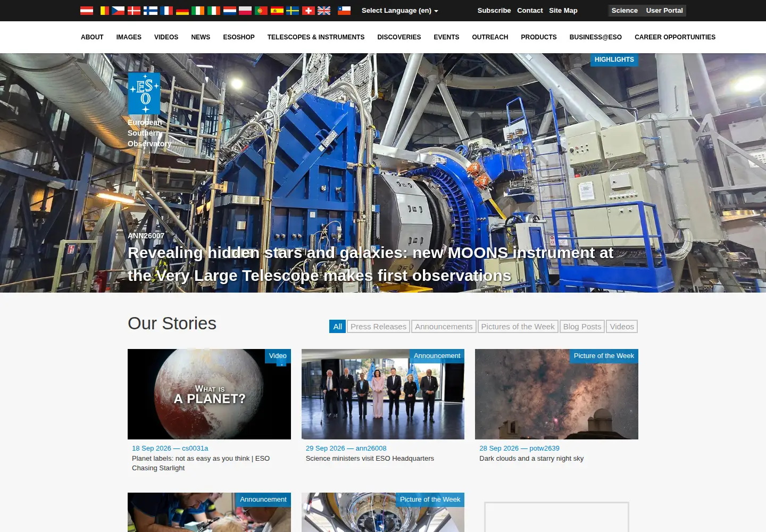
Task: Open the User Portal
Action: [664, 11]
